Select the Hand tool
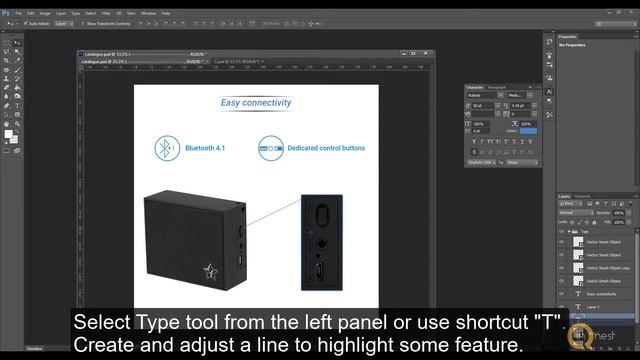 (7, 124)
